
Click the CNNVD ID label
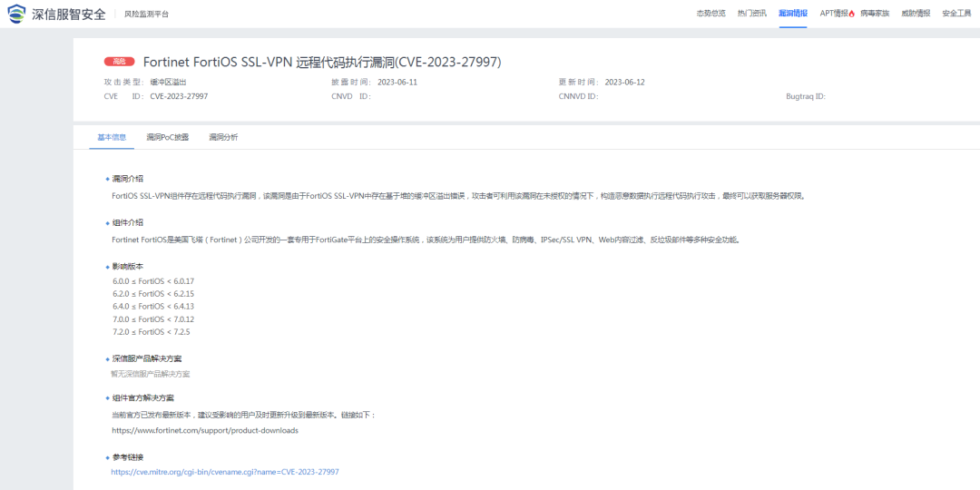point(579,96)
